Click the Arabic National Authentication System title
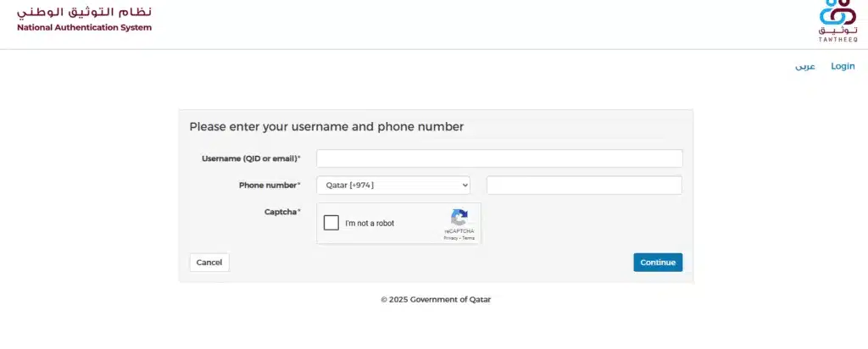Image resolution: width=868 pixels, height=349 pixels. (x=85, y=12)
